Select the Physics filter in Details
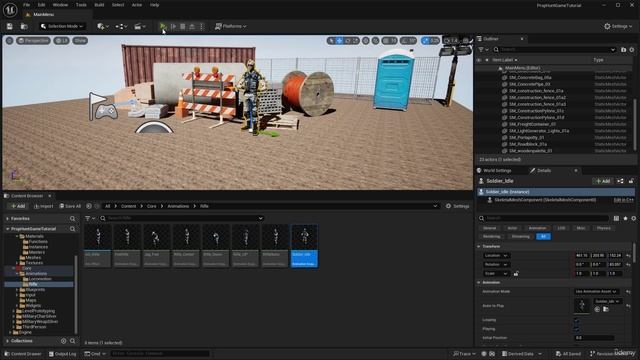 point(604,228)
